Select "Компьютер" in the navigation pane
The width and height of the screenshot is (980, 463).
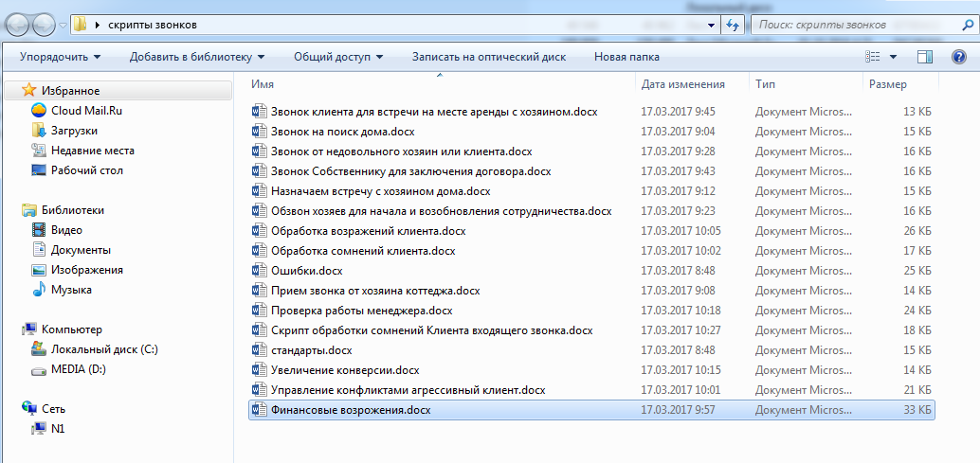click(x=71, y=329)
